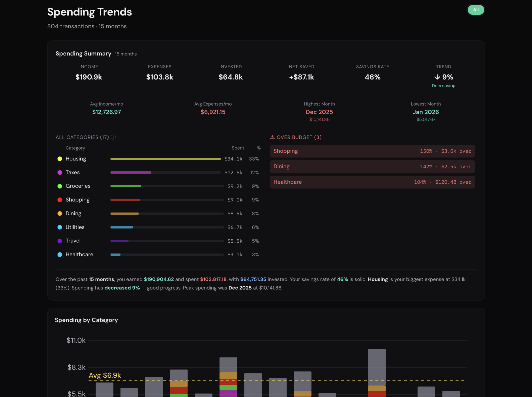Click the Jan 2026 lowest month link
Screen dimensions: 532x397
(426, 112)
